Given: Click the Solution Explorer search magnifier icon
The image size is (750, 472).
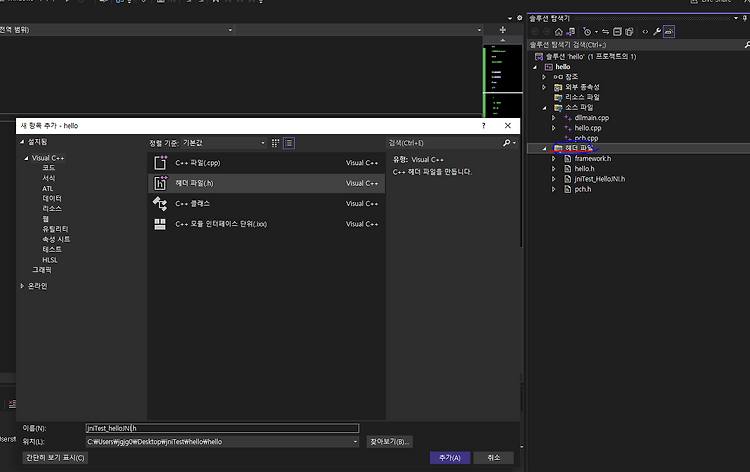Looking at the screenshot, I should coord(747,44).
